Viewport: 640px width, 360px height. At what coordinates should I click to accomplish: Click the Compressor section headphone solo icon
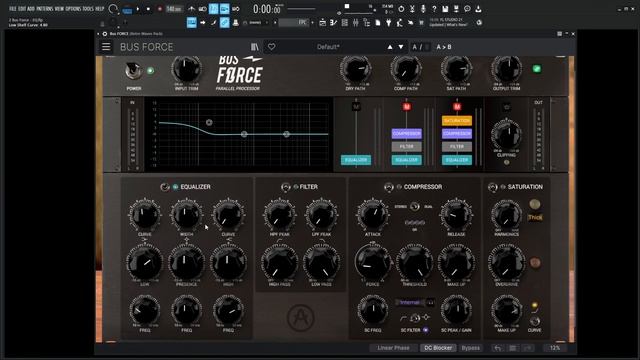389,187
